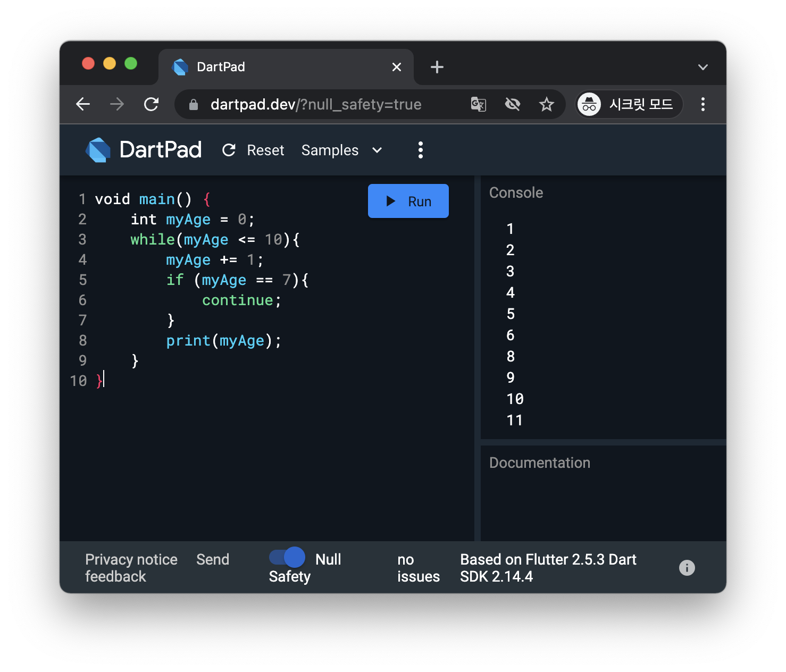Image resolution: width=786 pixels, height=672 pixels.
Task: Click the 시크릿 모드 incognito label
Action: pyautogui.click(x=641, y=104)
